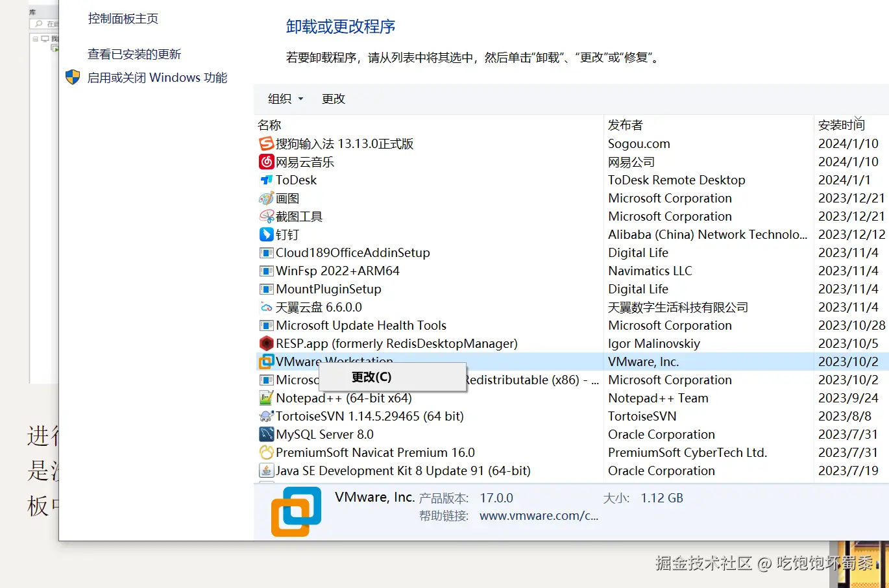Select the 截图工具 Snipping Tool icon

click(x=267, y=216)
